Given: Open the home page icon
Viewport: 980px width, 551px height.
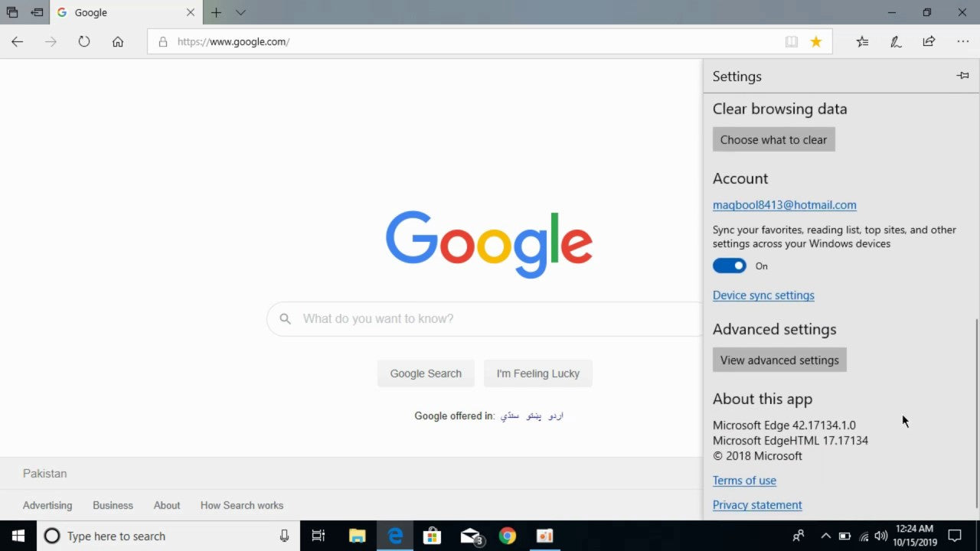Looking at the screenshot, I should coord(118,42).
